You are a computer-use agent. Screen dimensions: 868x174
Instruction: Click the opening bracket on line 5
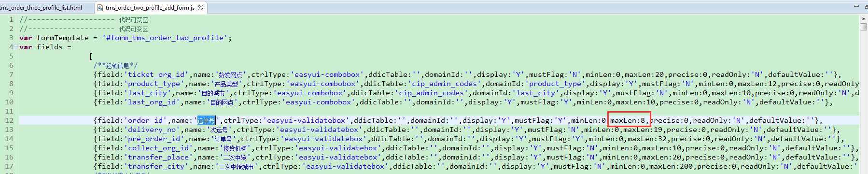[x=91, y=56]
